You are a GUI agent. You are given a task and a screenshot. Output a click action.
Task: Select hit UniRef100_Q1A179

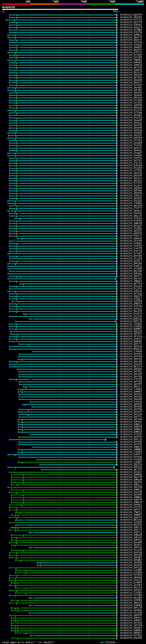pyautogui.click(x=131, y=37)
